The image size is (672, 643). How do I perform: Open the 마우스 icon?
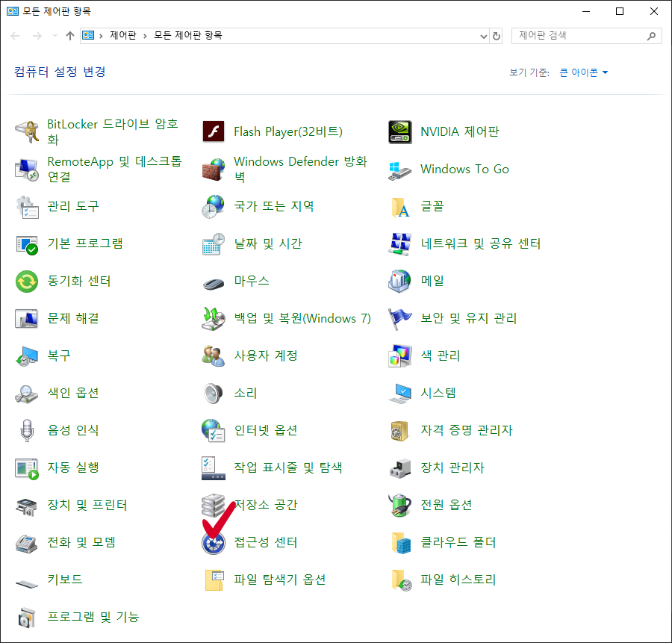coord(213,282)
